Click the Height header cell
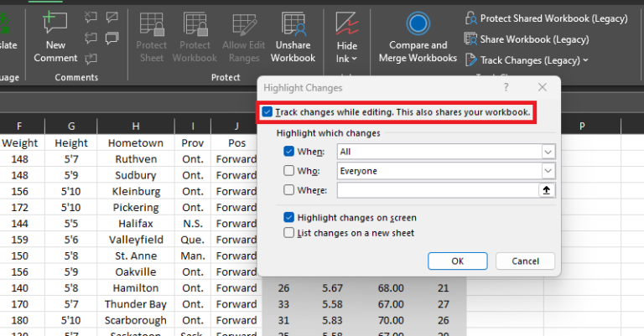 pyautogui.click(x=71, y=142)
